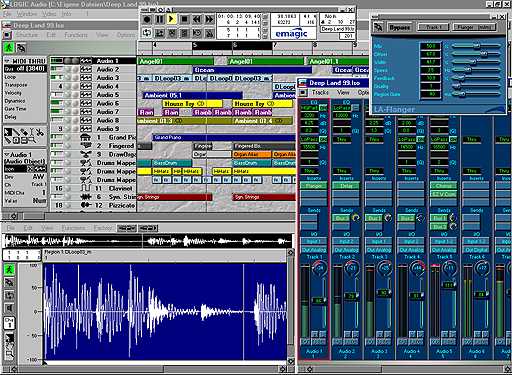Open the Delay insert slot on Audio 2 channel
Image resolution: width=512 pixels, height=375 pixels.
coord(346,186)
